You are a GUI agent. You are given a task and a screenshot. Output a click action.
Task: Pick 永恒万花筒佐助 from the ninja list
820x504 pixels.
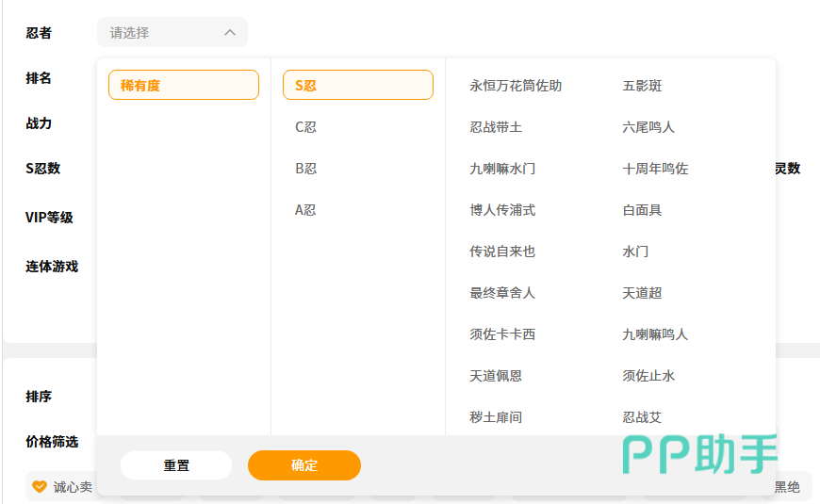516,86
